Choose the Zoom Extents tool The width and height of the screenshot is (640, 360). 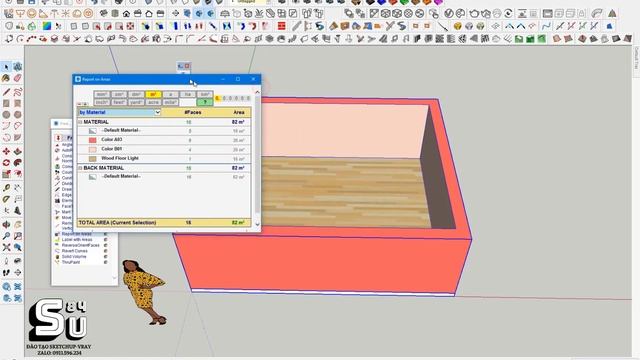(x=6, y=247)
